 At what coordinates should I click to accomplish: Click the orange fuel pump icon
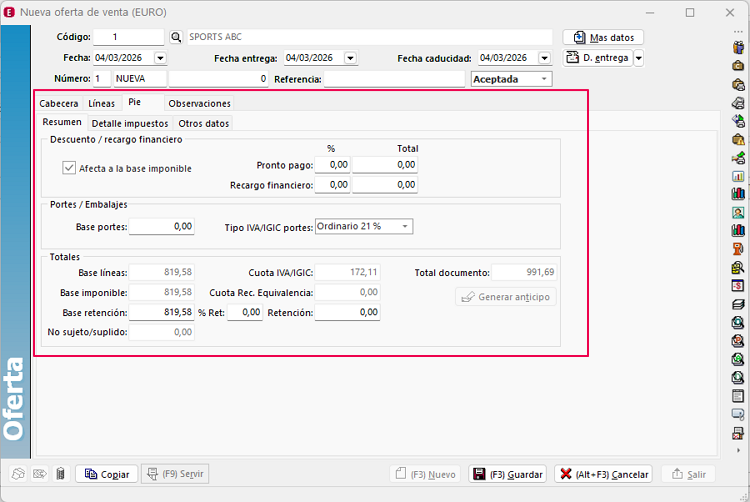coord(738,249)
